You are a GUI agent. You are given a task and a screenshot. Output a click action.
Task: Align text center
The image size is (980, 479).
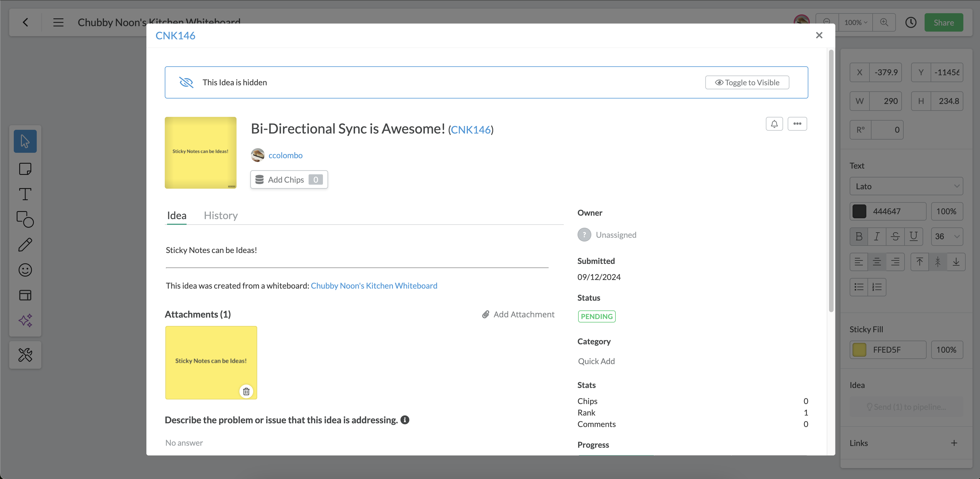pyautogui.click(x=877, y=261)
